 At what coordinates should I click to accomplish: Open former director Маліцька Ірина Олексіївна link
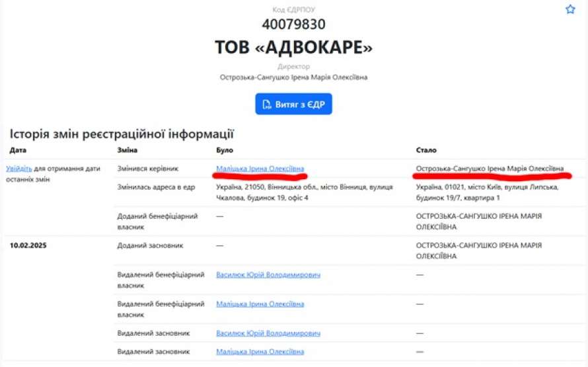point(260,169)
